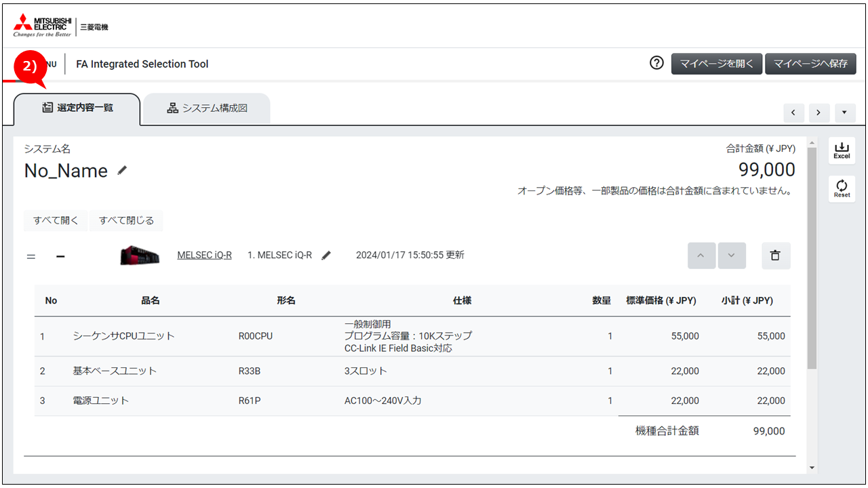
Task: Click the Reset icon
Action: pyautogui.click(x=842, y=188)
